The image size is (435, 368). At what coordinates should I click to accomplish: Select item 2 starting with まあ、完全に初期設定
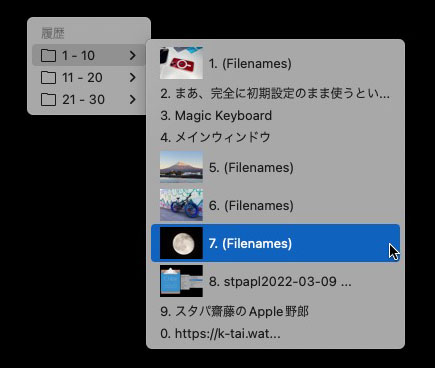(x=275, y=93)
